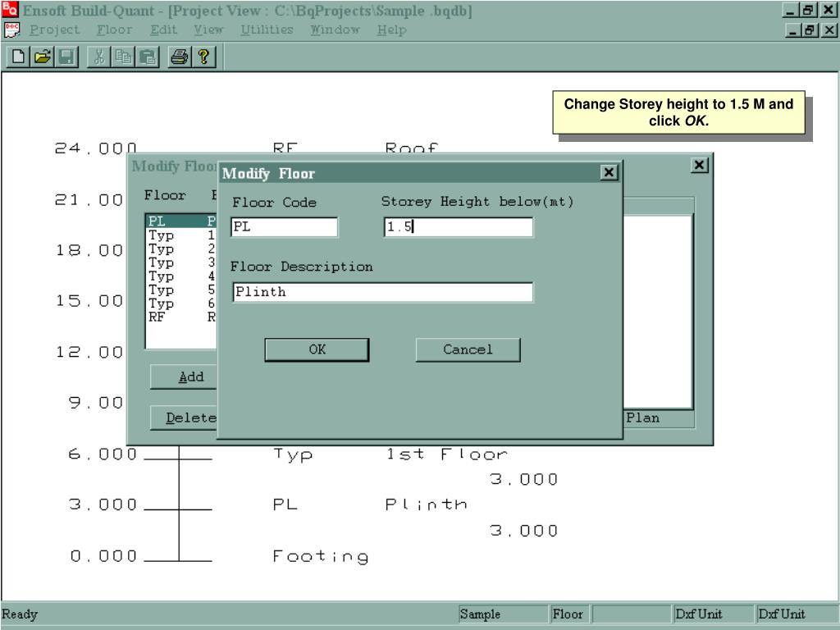This screenshot has width=840, height=630.
Task: Click the 0.000 elevation label
Action: pos(104,556)
